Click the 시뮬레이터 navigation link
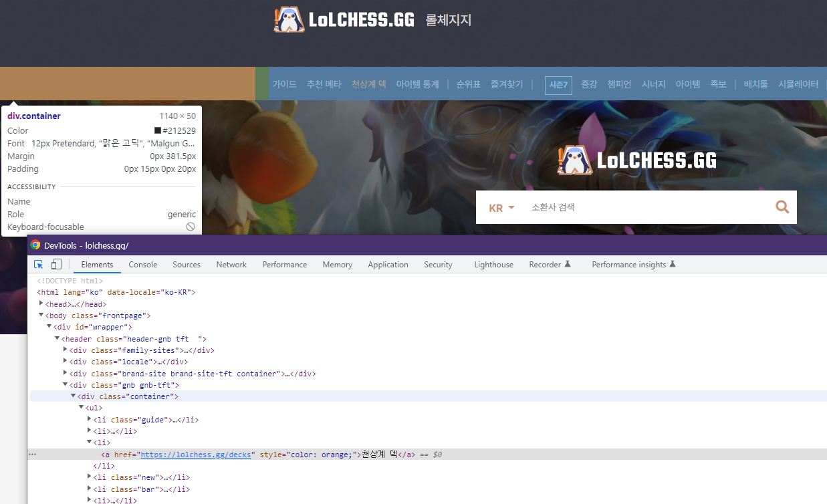827x504 pixels. 798,84
